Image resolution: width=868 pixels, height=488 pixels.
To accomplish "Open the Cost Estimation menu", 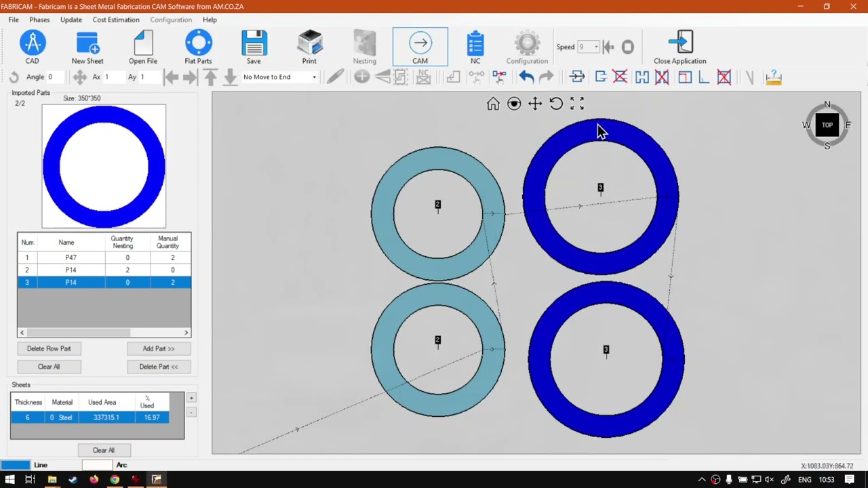I will click(116, 20).
